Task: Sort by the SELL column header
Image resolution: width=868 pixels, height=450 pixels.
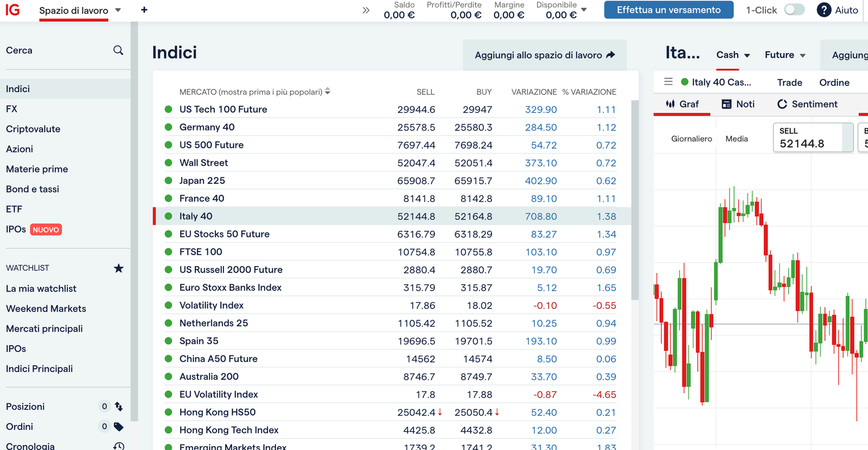Action: pos(425,92)
